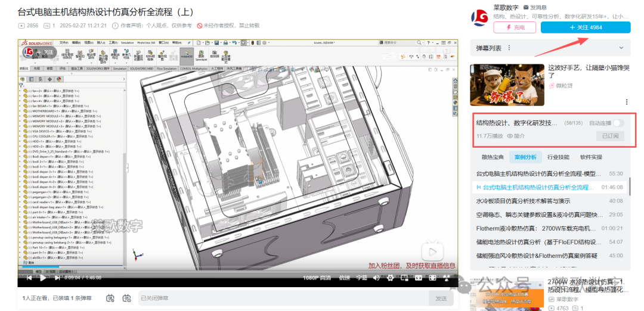Click the 发送 send button
Image resolution: width=644 pixels, height=311 pixels.
441,298
